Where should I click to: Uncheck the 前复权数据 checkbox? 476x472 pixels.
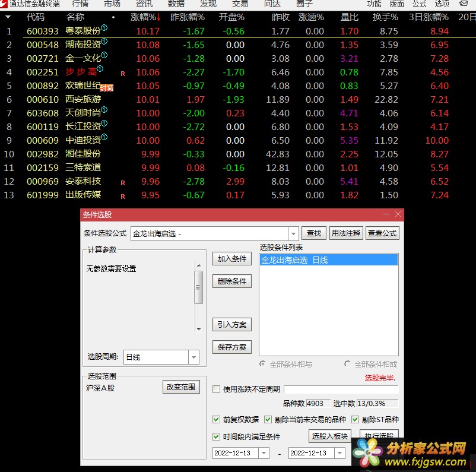click(216, 419)
